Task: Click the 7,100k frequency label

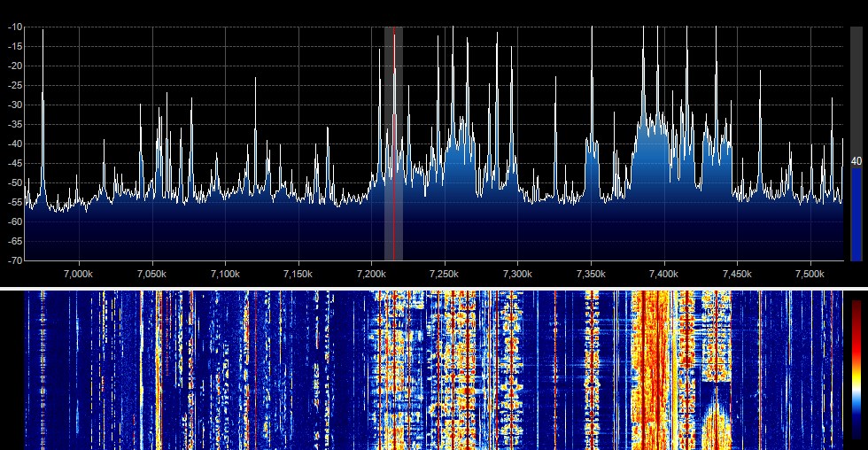Action: tap(225, 274)
